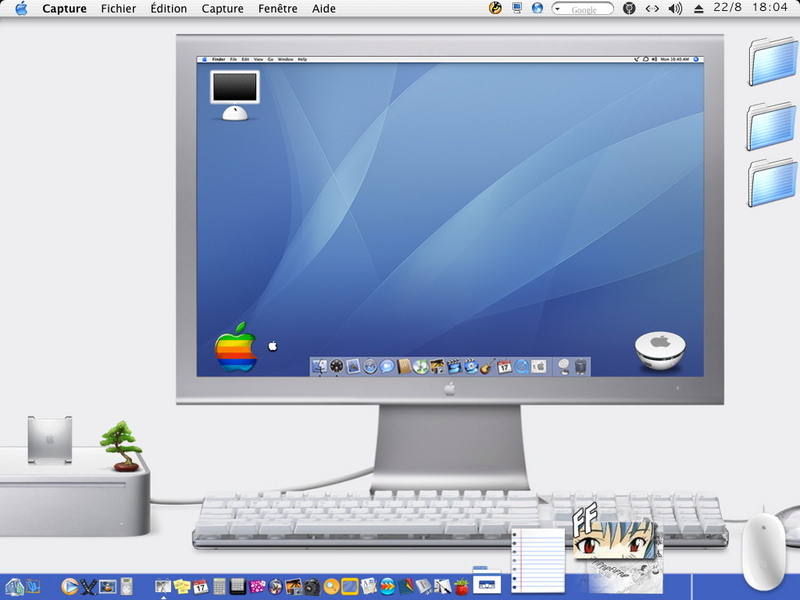800x600 pixels.
Task: Open the double-arrow network status icon
Action: pos(652,9)
